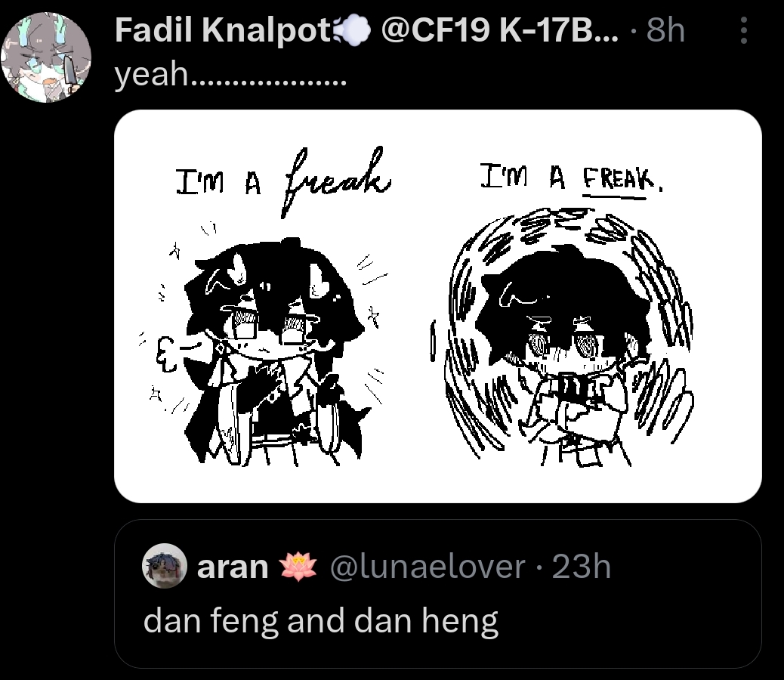Click the lotus emoji next to aran
Viewport: 784px width, 680px height.
[x=298, y=567]
